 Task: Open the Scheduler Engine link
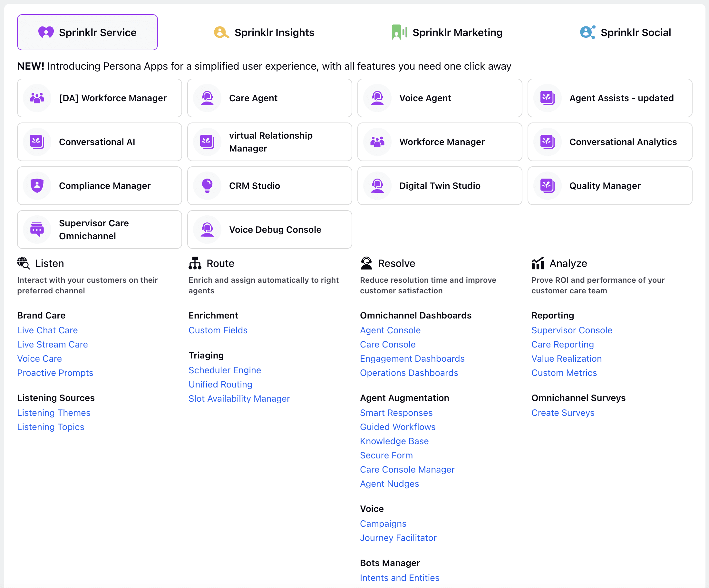pyautogui.click(x=225, y=370)
